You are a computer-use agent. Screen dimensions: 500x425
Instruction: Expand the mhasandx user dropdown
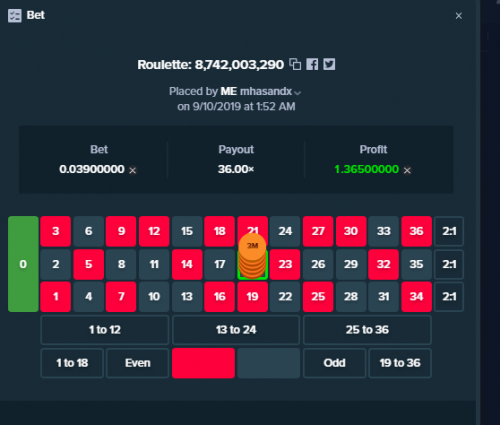tap(298, 93)
